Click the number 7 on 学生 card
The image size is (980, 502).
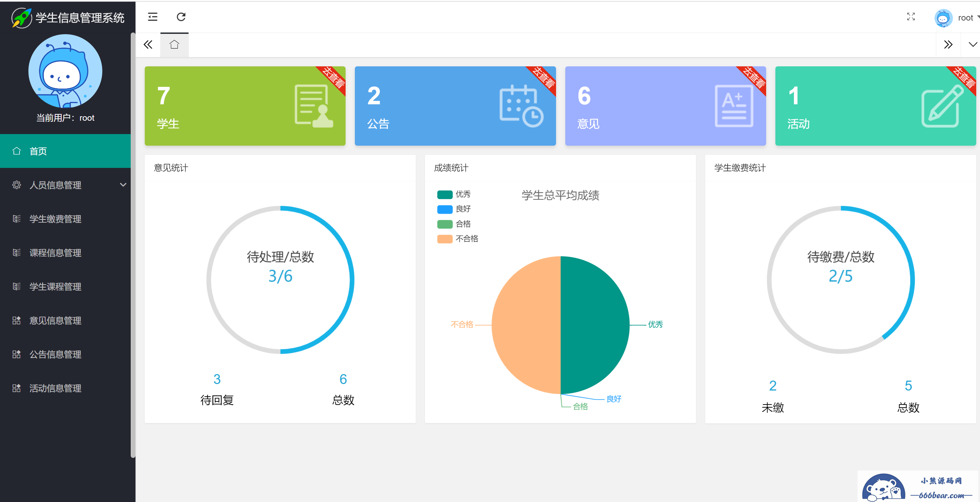[164, 95]
